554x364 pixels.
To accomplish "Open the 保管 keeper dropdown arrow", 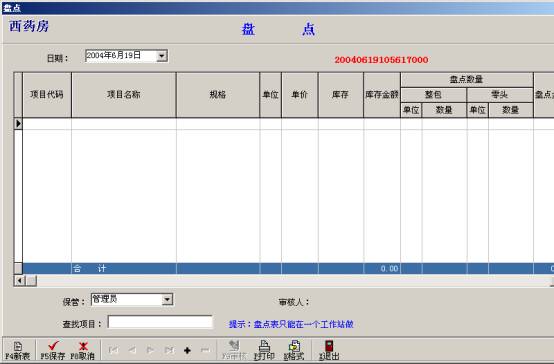I will click(167, 300).
